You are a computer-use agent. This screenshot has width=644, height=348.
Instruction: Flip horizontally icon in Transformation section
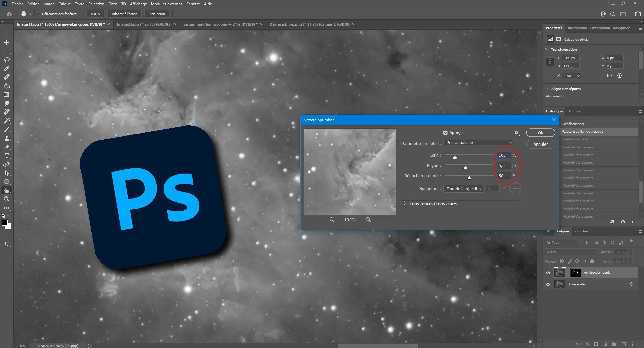[610, 76]
